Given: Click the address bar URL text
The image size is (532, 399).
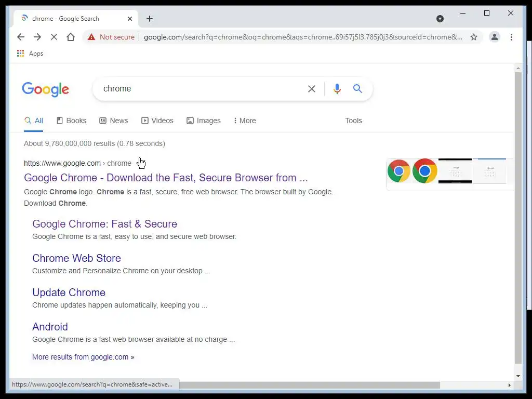Looking at the screenshot, I should pos(303,37).
